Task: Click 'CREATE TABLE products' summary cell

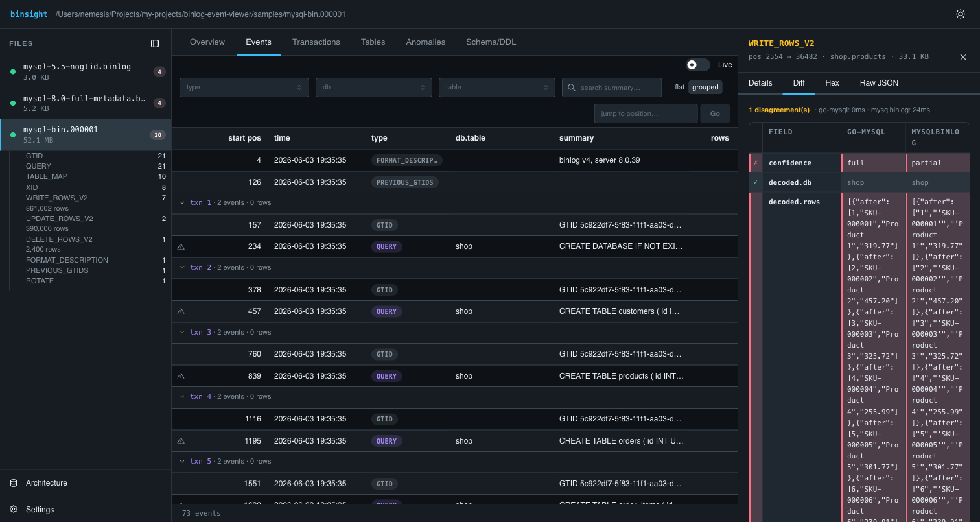Action: (x=621, y=376)
